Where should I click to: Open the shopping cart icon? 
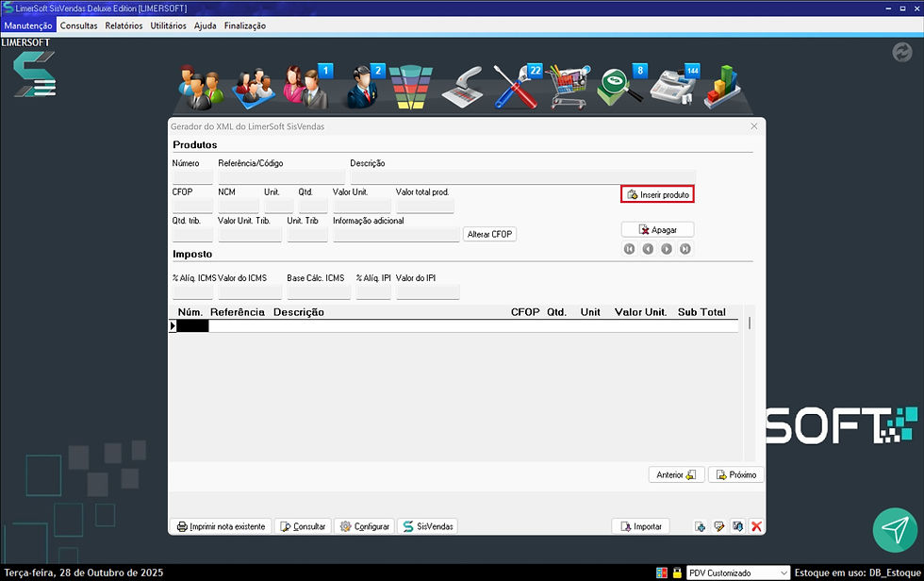(569, 87)
